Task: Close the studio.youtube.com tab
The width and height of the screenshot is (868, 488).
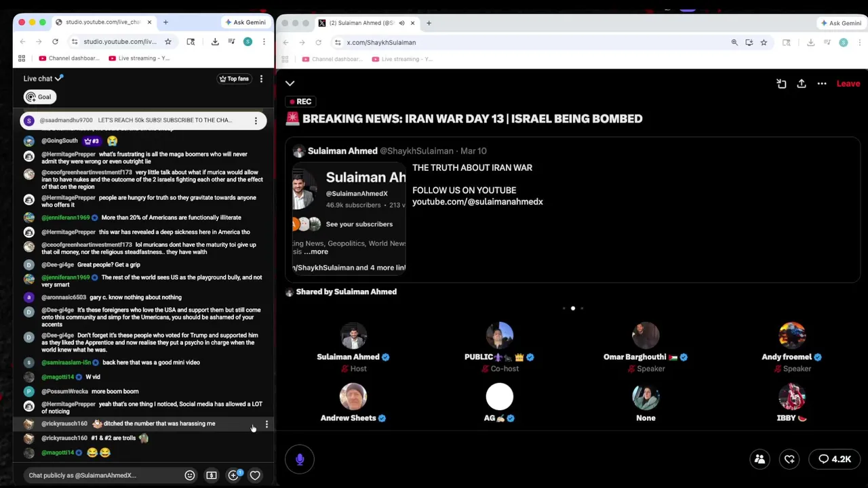Action: click(149, 22)
